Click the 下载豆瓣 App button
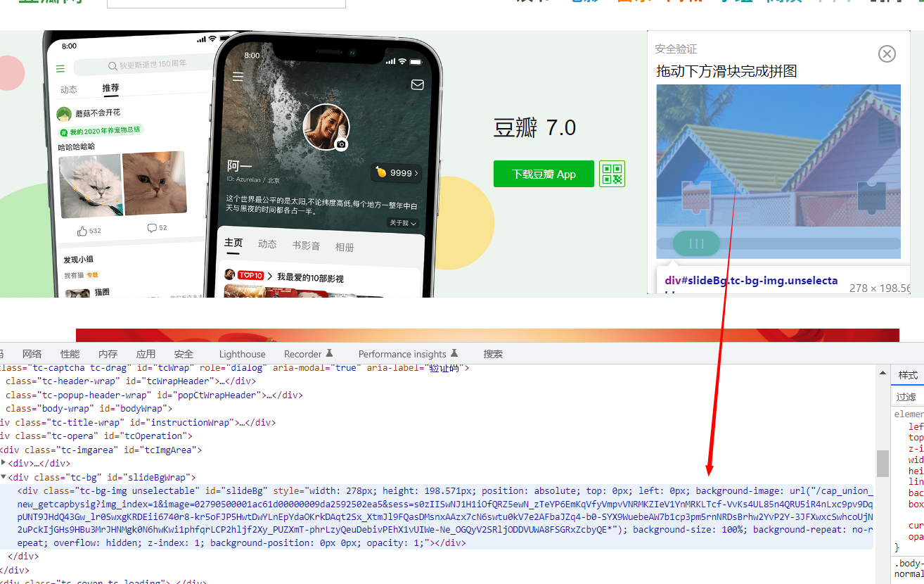Viewport: 924px width, 584px height. point(544,174)
